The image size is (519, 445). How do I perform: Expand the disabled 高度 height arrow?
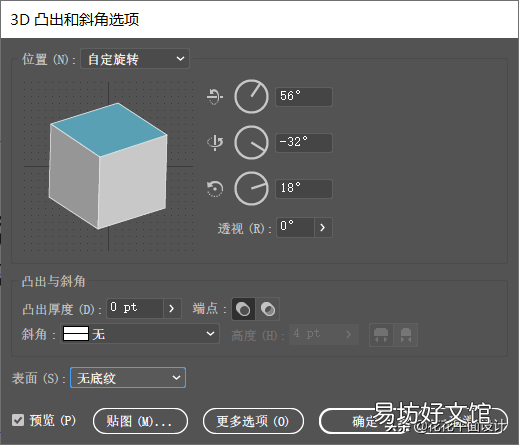[349, 334]
